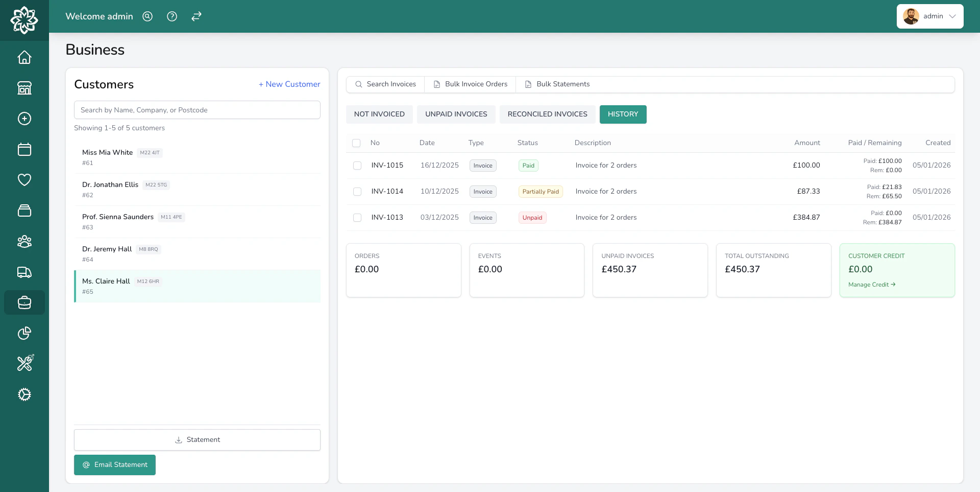Image resolution: width=980 pixels, height=492 pixels.
Task: Open the calendar icon in the sidebar
Action: point(24,149)
